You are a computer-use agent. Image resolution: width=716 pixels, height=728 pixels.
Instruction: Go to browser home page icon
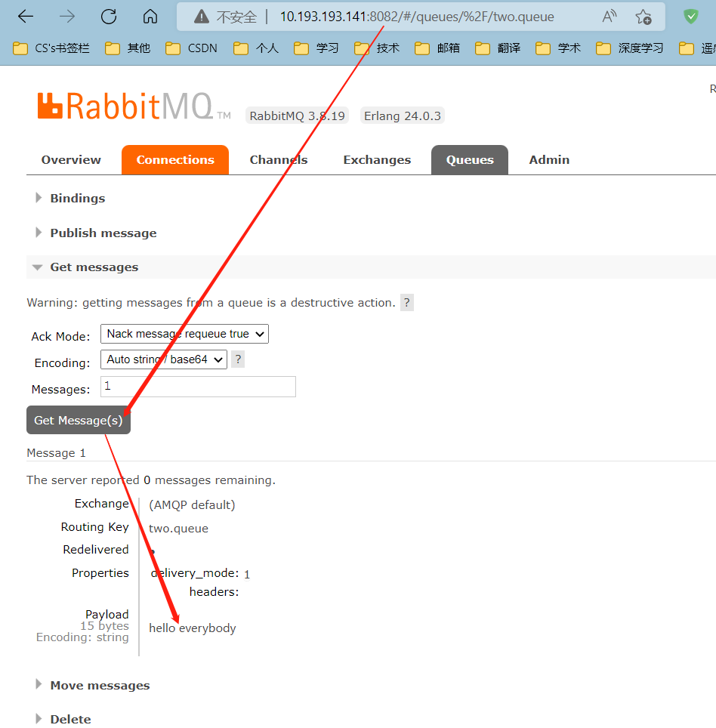coord(150,17)
